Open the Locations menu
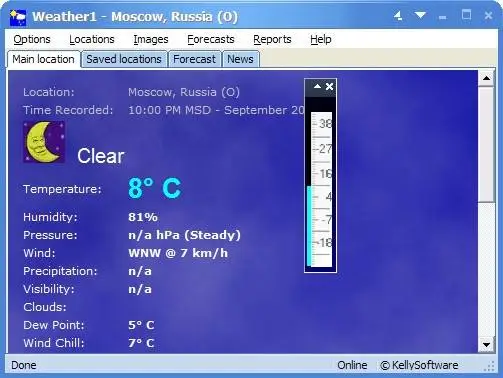This screenshot has width=503, height=378. click(x=92, y=39)
